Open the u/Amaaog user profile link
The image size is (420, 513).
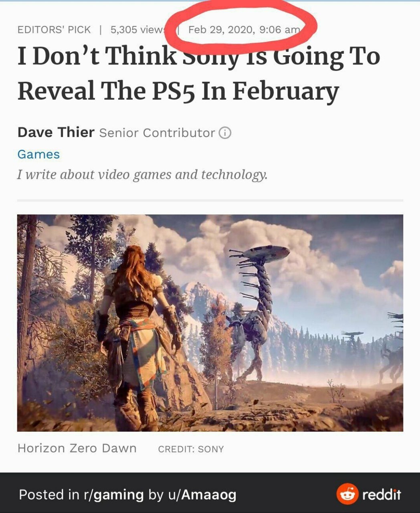[x=202, y=495]
